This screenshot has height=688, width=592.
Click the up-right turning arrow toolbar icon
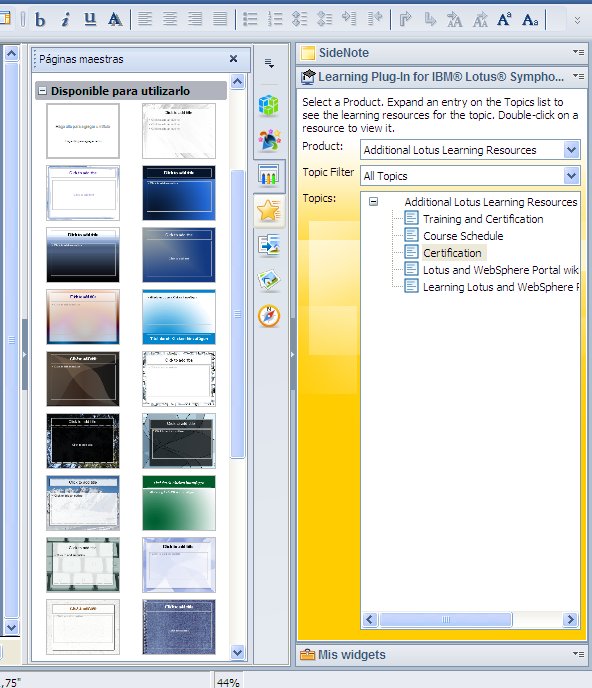tap(405, 19)
